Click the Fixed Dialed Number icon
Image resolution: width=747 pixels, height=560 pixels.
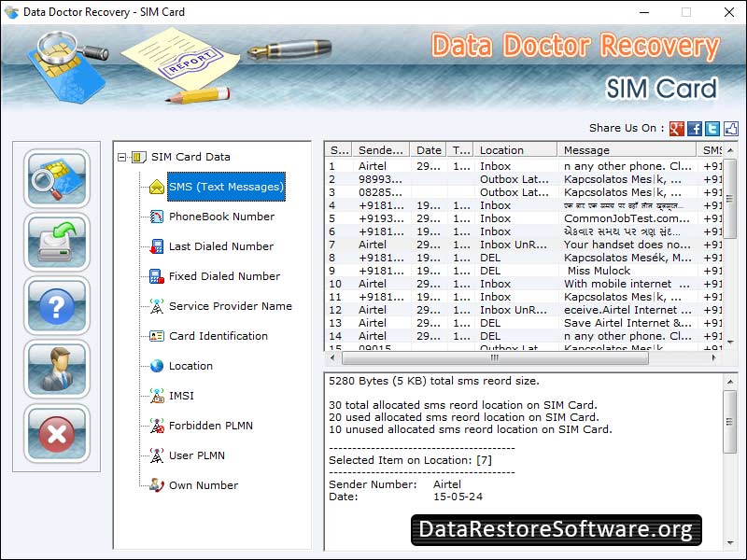(x=156, y=276)
